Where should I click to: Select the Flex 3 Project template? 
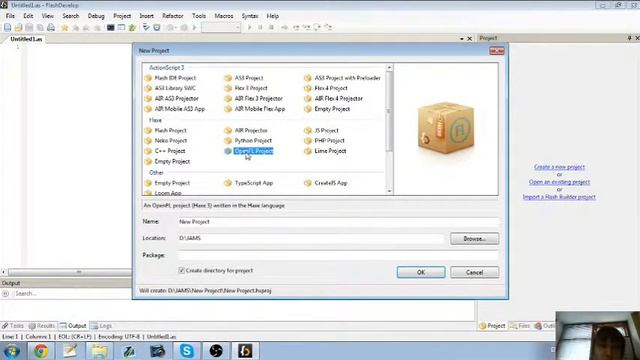[246, 88]
